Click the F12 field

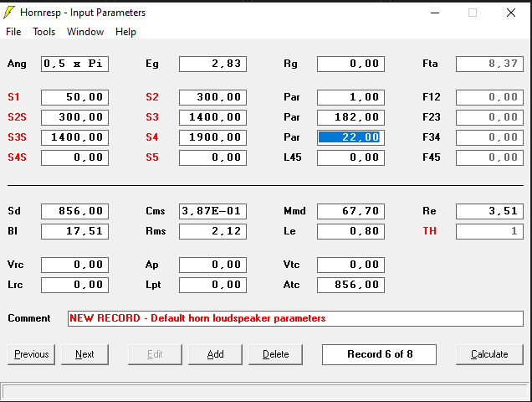(489, 97)
